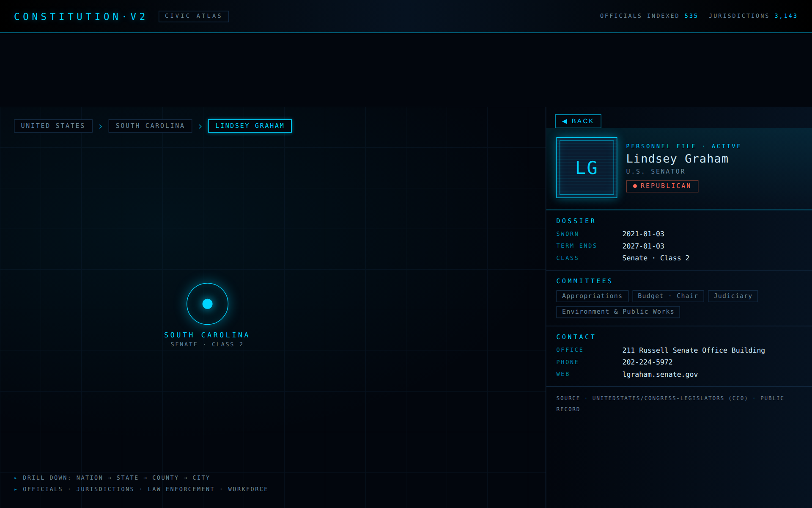The height and width of the screenshot is (508, 812).
Task: Click the Jurisdictions 3,143 counter
Action: click(x=753, y=16)
